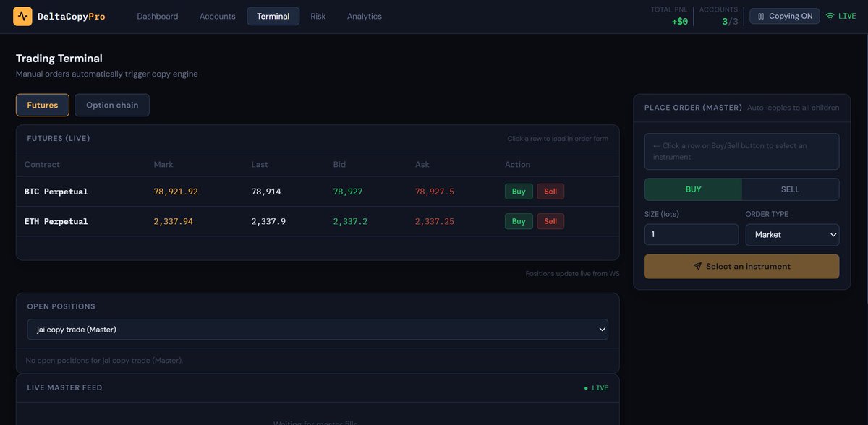868x425 pixels.
Task: Switch to the Futures view
Action: [43, 105]
